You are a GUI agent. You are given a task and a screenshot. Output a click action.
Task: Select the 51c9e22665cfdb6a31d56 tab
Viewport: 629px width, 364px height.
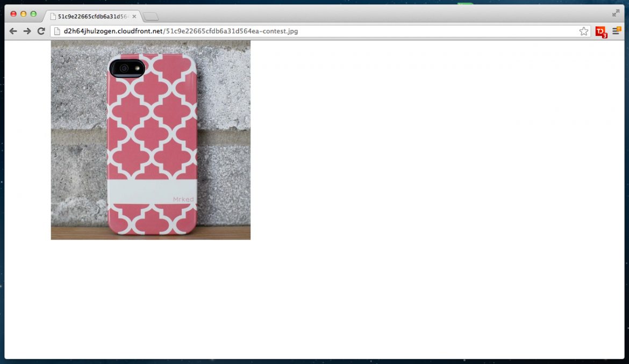[92, 16]
